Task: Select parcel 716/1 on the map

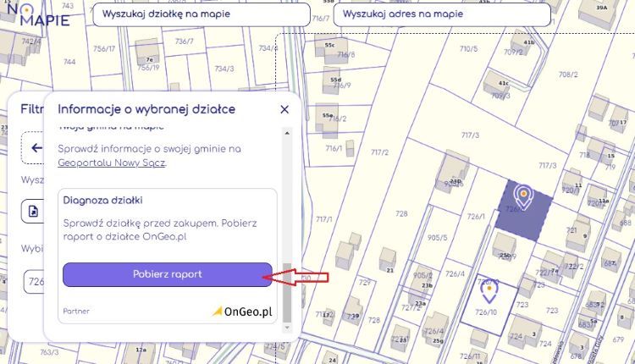Action: (x=334, y=149)
